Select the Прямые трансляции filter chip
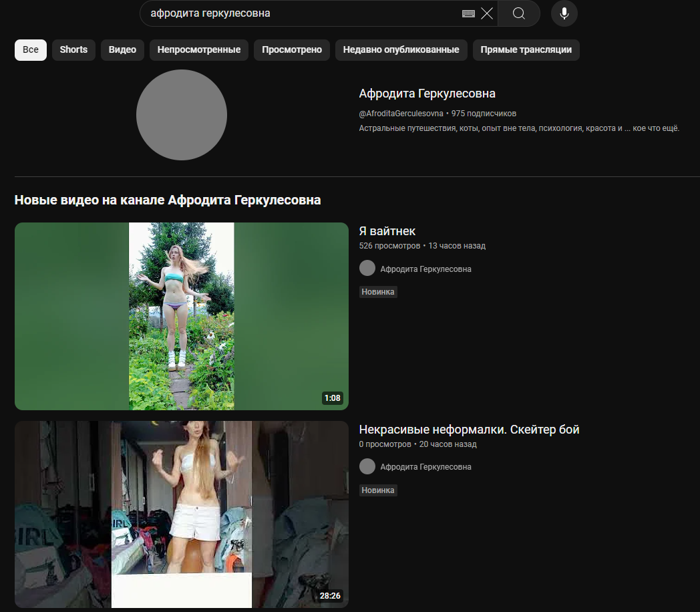The height and width of the screenshot is (612, 700). click(x=526, y=49)
